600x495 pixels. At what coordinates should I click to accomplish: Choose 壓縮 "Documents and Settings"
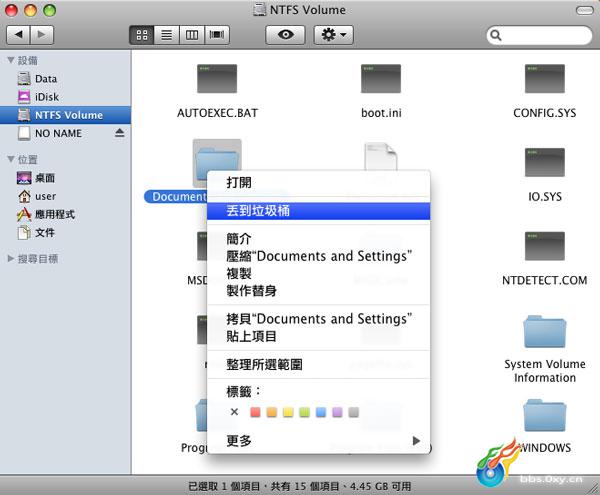pyautogui.click(x=318, y=256)
